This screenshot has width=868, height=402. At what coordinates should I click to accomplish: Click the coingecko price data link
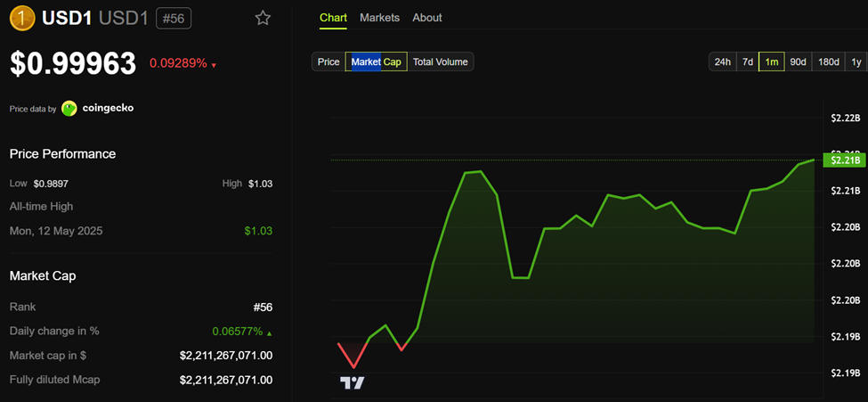tap(108, 109)
